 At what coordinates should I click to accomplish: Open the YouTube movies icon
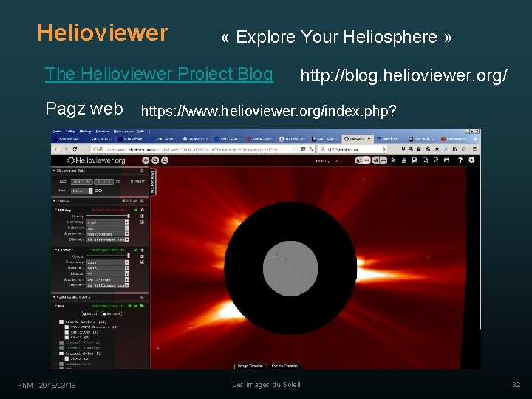pos(403,160)
